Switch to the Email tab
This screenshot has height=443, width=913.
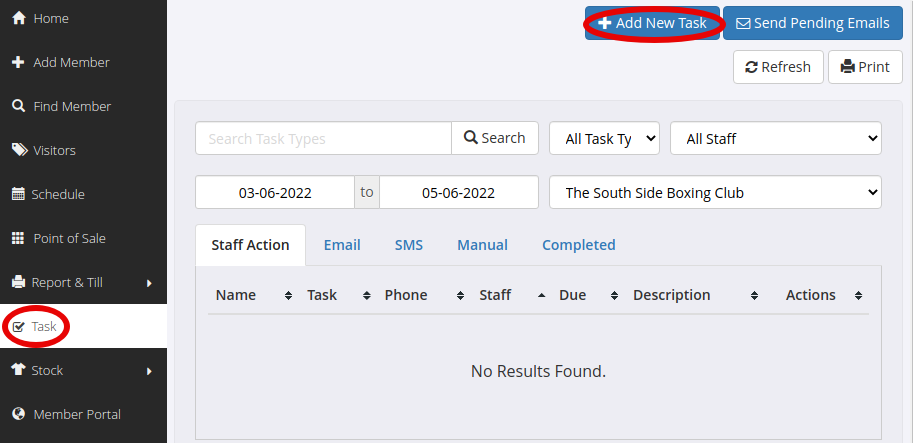pyautogui.click(x=342, y=245)
